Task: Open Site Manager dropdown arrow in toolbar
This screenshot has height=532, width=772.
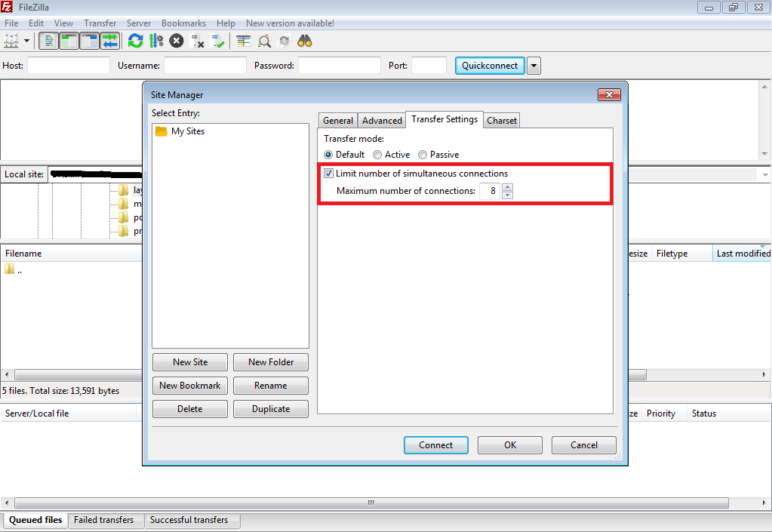Action: (x=26, y=41)
